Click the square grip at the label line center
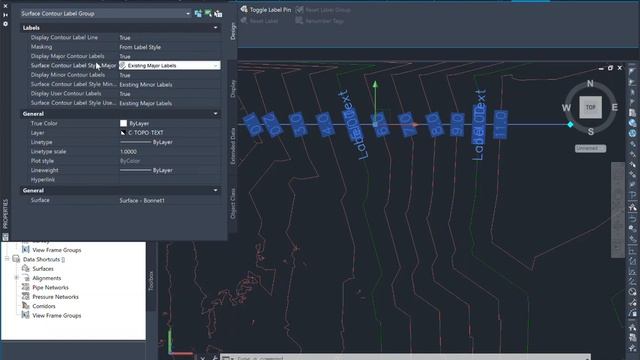 375,124
